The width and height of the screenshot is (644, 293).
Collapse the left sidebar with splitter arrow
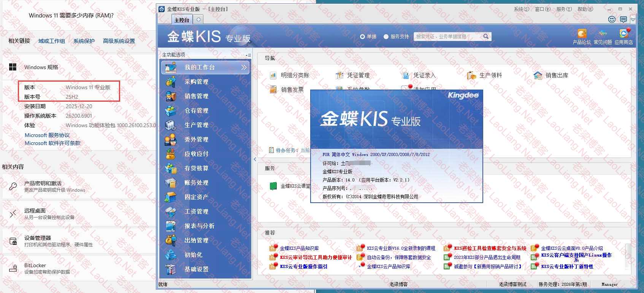255,159
